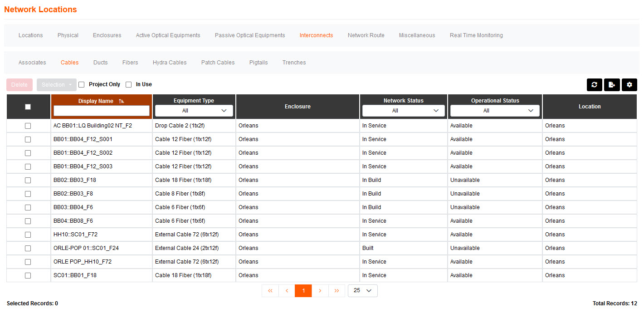Screen dimensions: 644x318
Task: Select the Fibers sub-tab
Action: pyautogui.click(x=130, y=63)
